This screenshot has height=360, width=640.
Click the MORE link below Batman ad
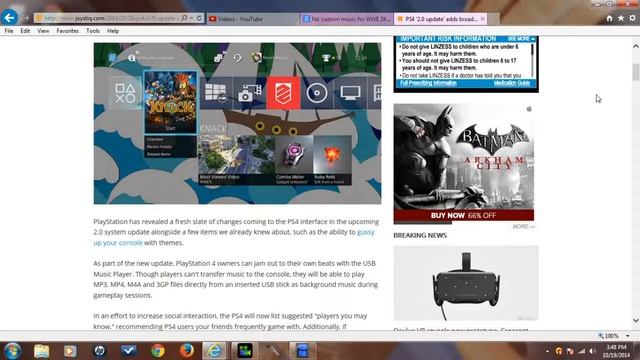coord(523,227)
